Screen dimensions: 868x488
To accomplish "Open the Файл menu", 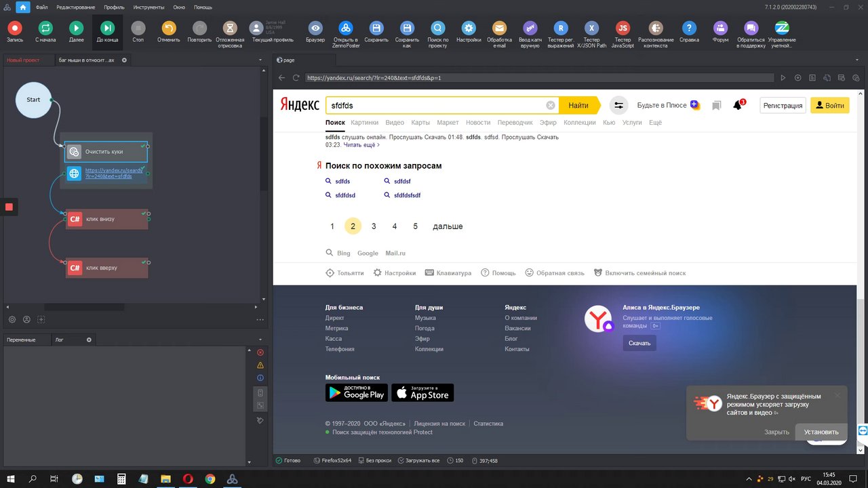I will (41, 7).
